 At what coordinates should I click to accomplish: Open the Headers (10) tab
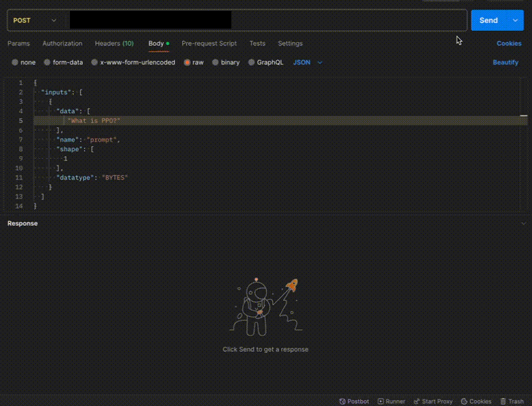click(114, 43)
